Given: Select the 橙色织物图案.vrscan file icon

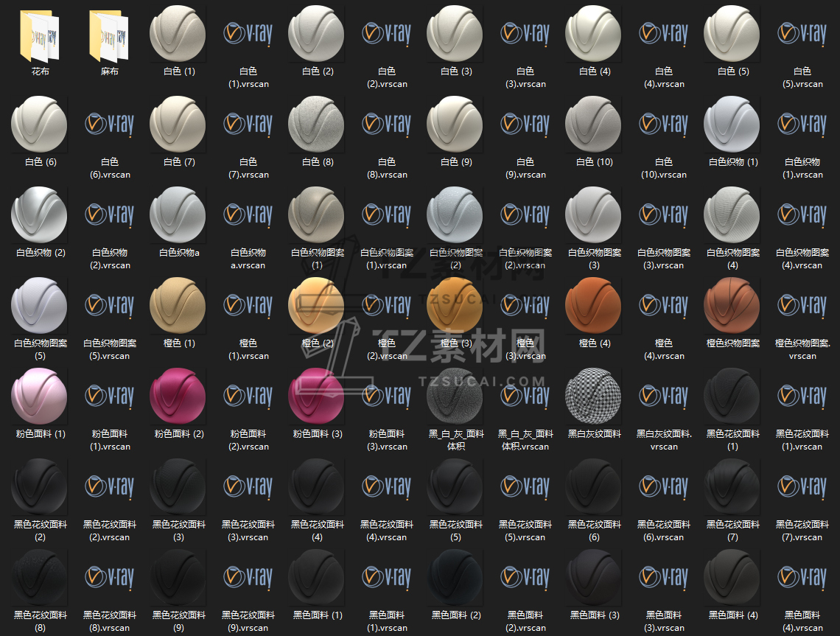Looking at the screenshot, I should [x=802, y=305].
